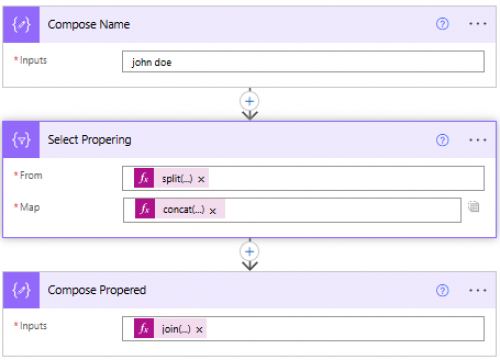Switch the Map field to key-value mode

coord(474,207)
